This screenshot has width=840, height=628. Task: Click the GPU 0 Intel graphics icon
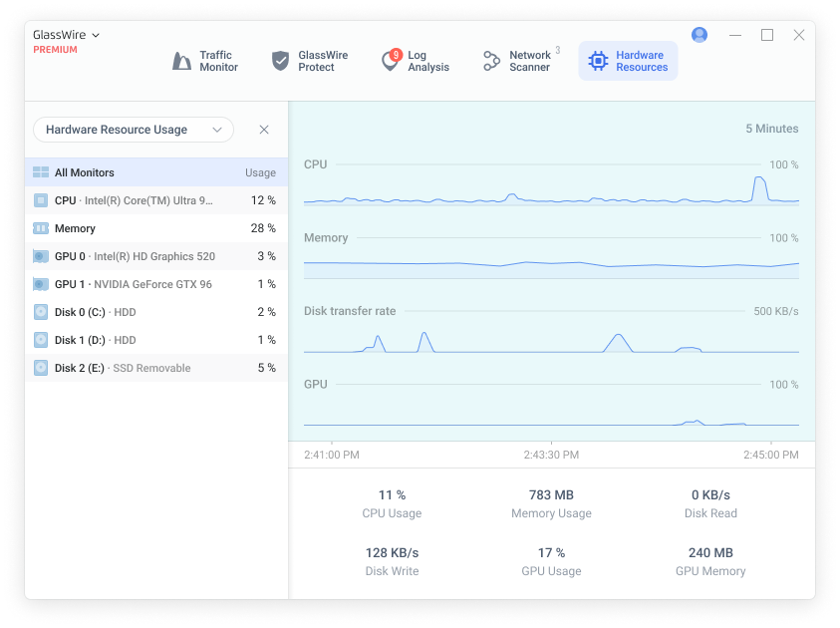[41, 256]
